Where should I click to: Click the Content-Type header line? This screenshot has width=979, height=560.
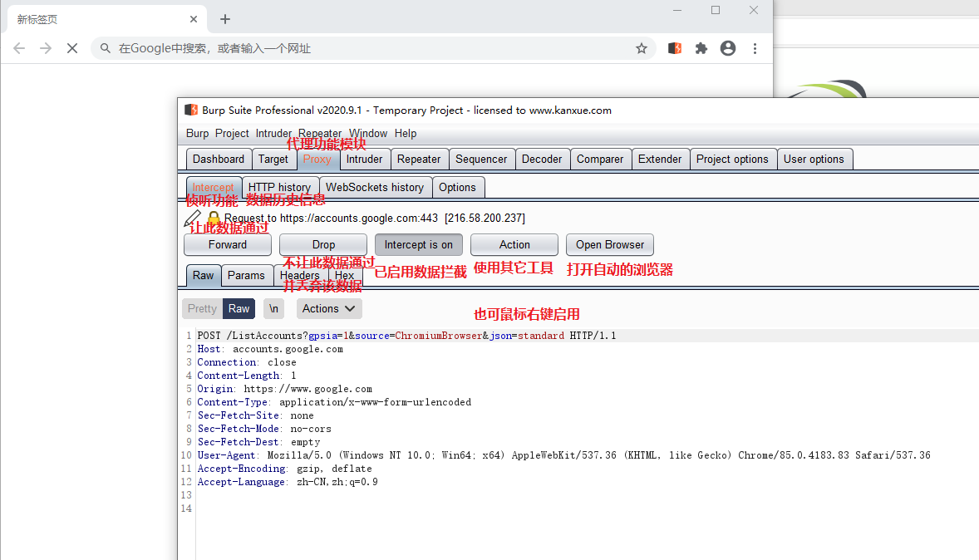click(334, 402)
